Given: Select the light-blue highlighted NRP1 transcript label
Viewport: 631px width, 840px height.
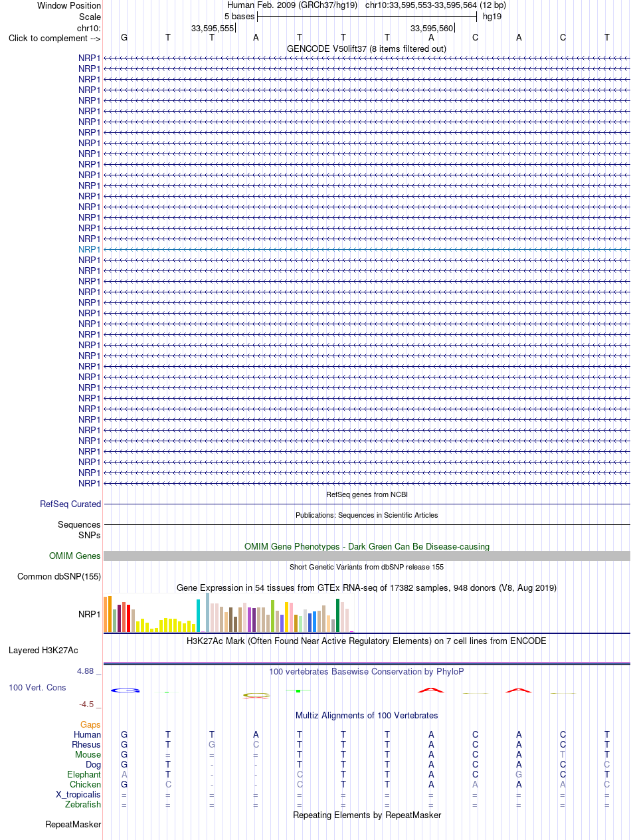Looking at the screenshot, I should click(x=90, y=249).
